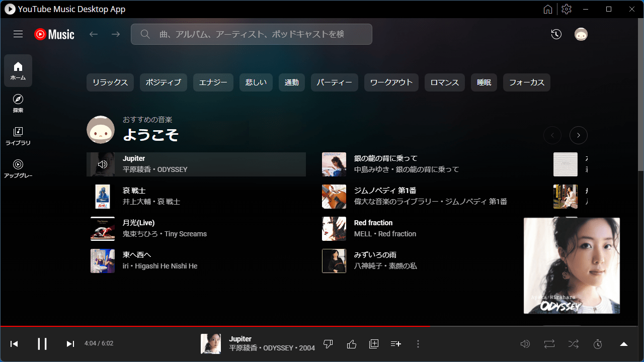Select the ロマンス mood chip
The height and width of the screenshot is (362, 644).
tap(445, 82)
